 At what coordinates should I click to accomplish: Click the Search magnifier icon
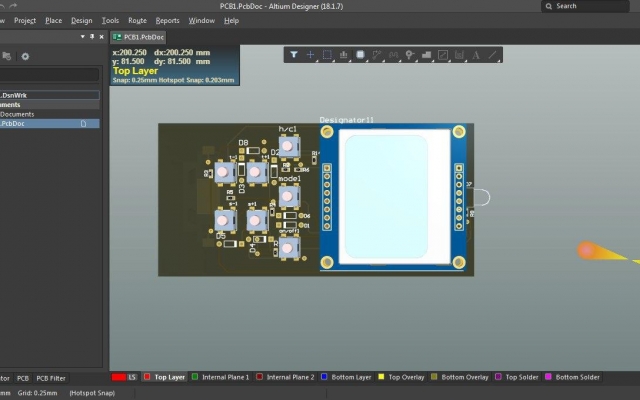[549, 6]
